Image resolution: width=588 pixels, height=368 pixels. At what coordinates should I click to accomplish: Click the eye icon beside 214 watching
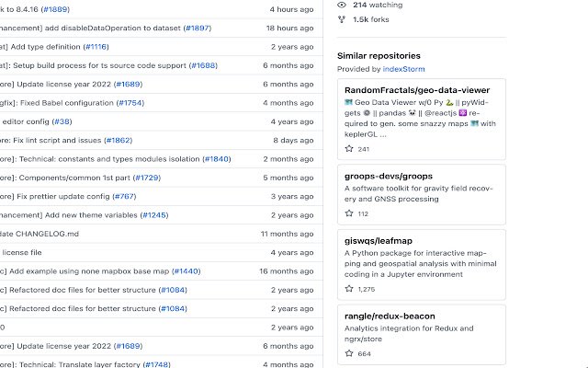pos(341,5)
